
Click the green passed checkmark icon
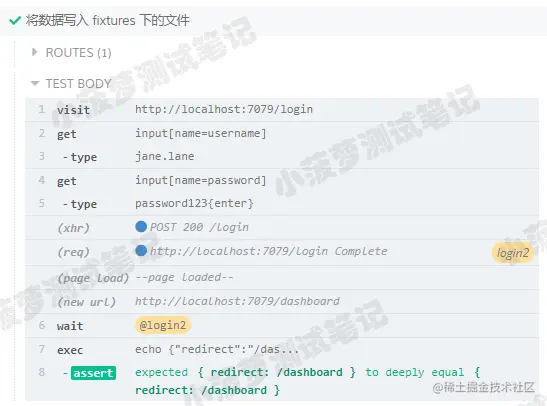coord(15,21)
